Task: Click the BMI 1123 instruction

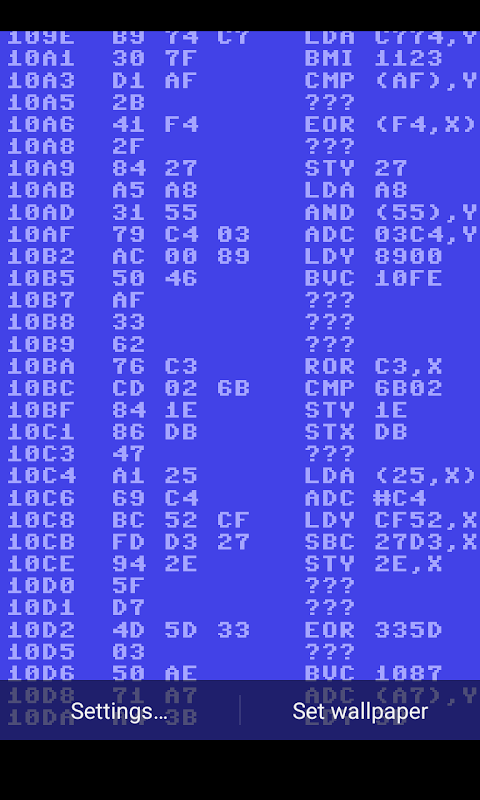Action: [x=373, y=59]
